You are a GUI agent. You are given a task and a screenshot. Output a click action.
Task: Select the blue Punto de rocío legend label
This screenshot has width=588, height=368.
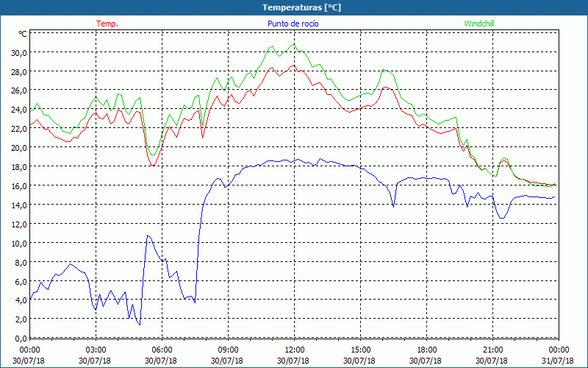pos(293,24)
